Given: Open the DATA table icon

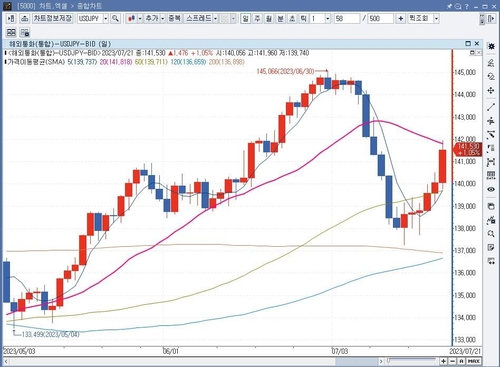Looking at the screenshot, I should 491,175.
